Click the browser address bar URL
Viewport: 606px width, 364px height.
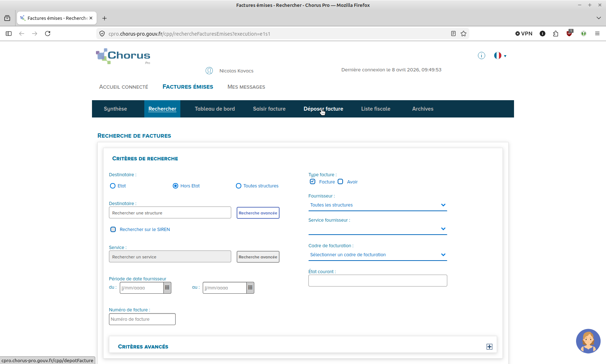click(x=189, y=34)
